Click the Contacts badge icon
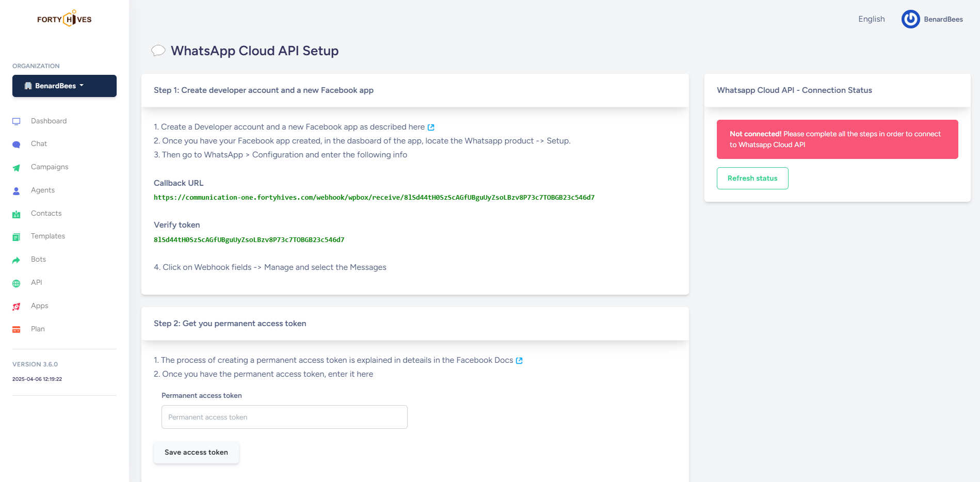The width and height of the screenshot is (980, 482). click(x=17, y=214)
